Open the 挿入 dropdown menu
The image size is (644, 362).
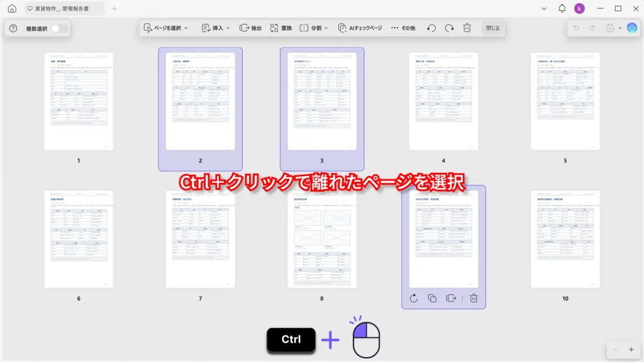[216, 28]
